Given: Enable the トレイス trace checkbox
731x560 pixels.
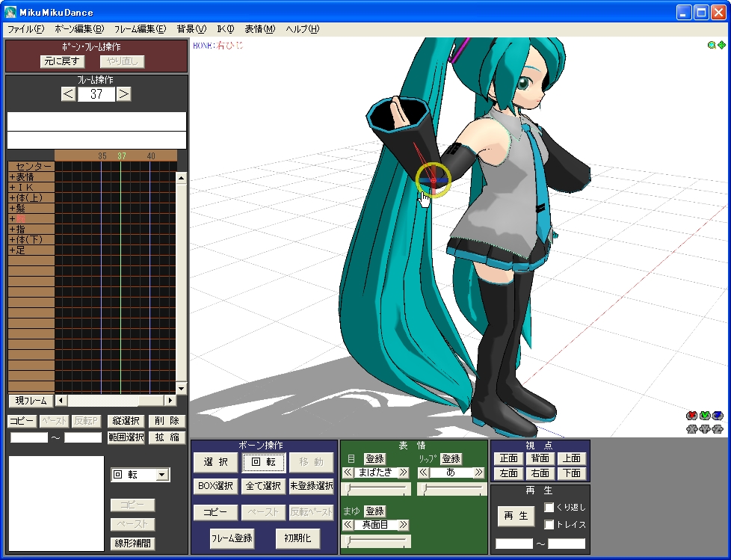Looking at the screenshot, I should coord(549,525).
